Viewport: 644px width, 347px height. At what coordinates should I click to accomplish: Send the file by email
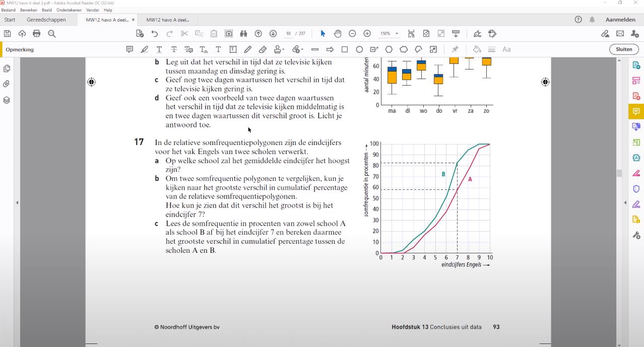point(620,33)
